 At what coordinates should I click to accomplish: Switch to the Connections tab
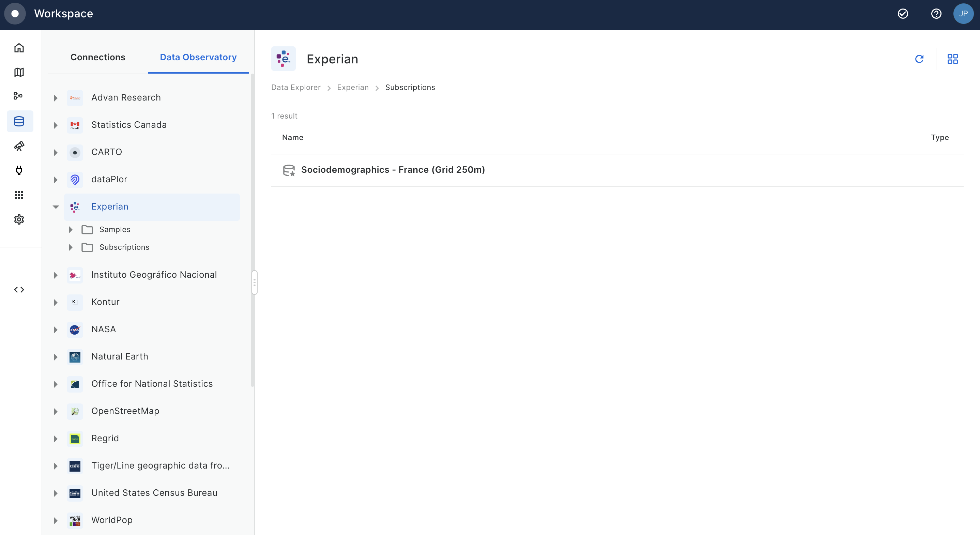pyautogui.click(x=98, y=57)
